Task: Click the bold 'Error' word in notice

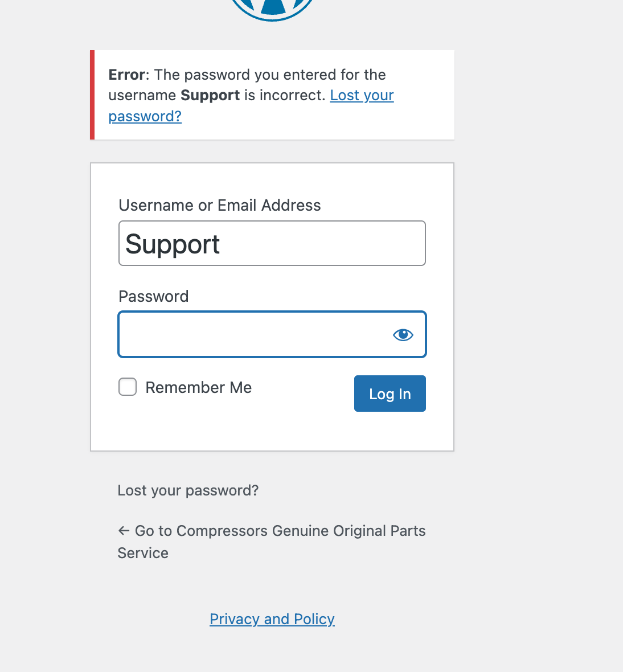Action: coord(126,75)
